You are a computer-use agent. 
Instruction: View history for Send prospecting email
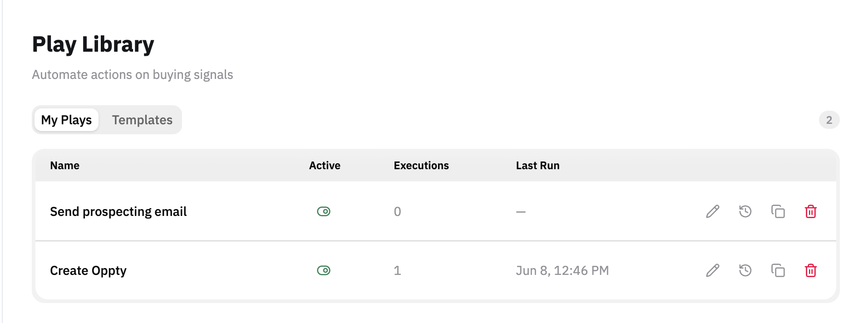[745, 211]
